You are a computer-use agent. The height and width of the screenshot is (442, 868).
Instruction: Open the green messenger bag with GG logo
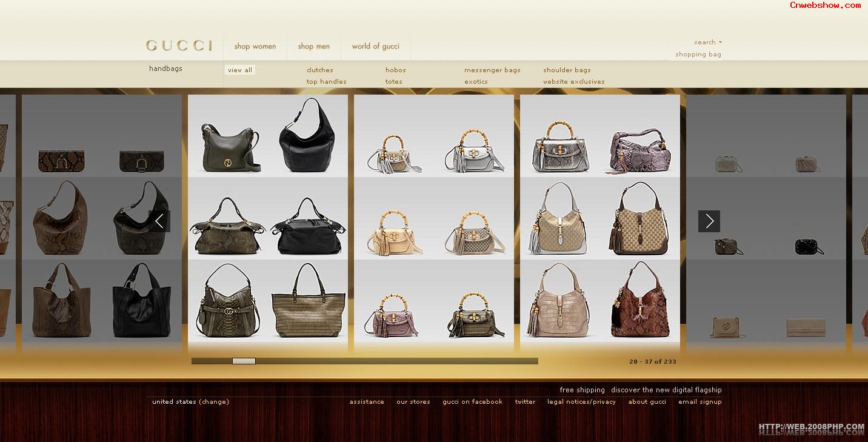pyautogui.click(x=232, y=148)
